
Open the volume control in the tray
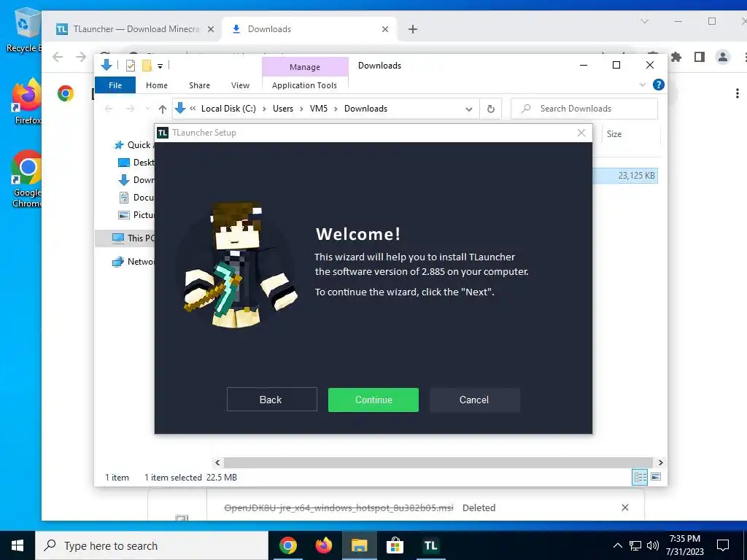pyautogui.click(x=653, y=545)
